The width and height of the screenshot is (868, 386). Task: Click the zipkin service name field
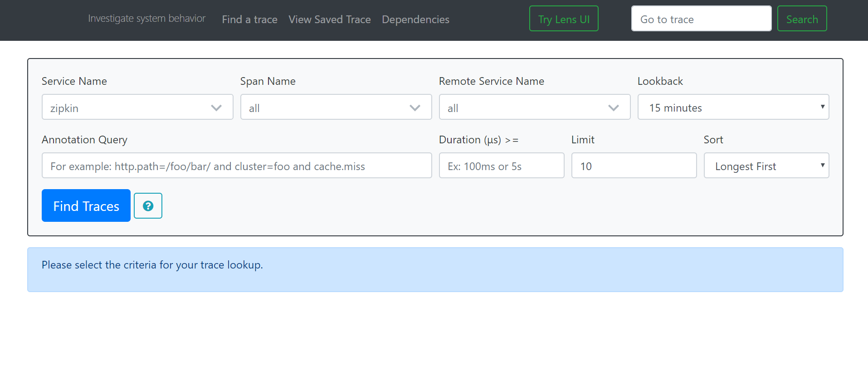(x=122, y=108)
